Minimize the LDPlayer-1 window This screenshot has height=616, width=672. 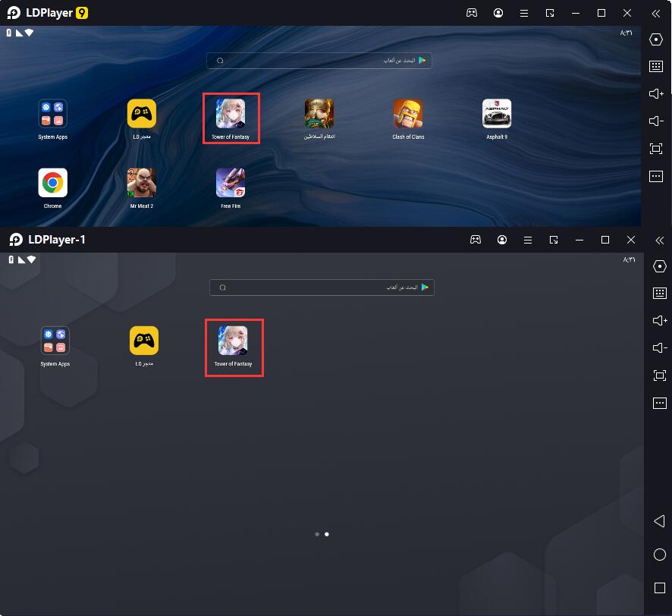579,240
